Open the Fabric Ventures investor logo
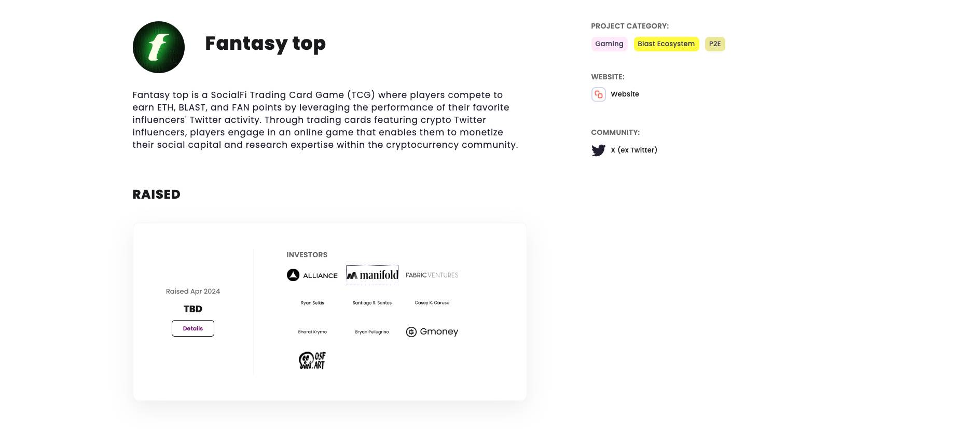This screenshot has width=980, height=429. click(432, 275)
